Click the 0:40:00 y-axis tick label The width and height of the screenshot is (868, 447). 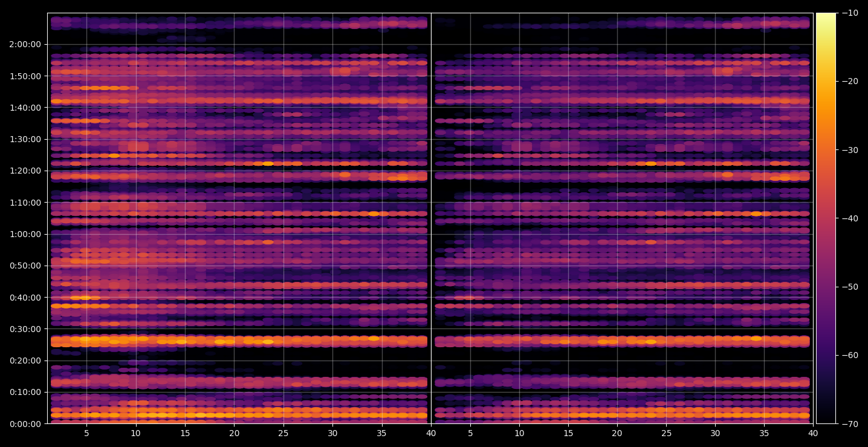click(25, 298)
